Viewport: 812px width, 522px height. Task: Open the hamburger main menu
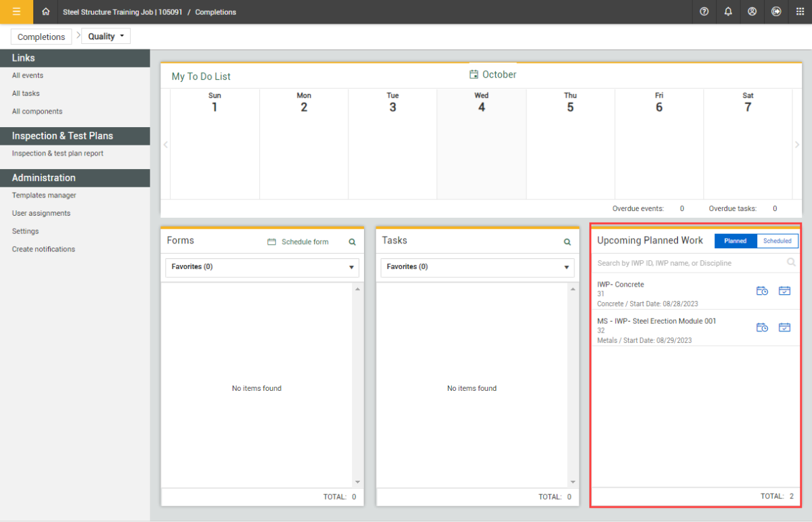[x=16, y=11]
